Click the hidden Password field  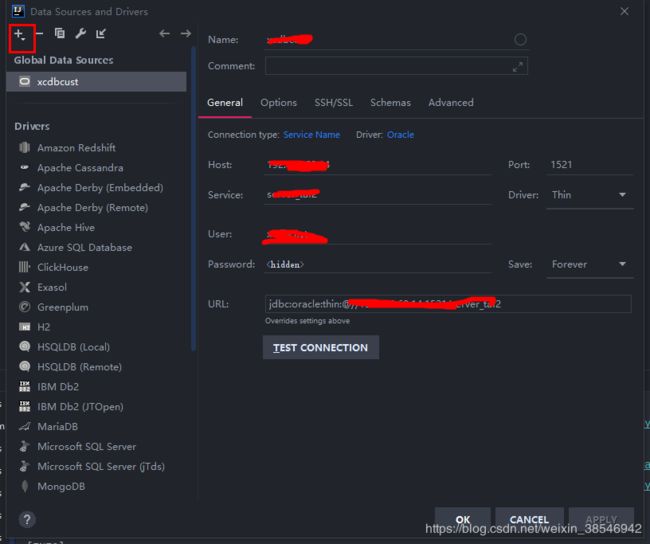377,264
